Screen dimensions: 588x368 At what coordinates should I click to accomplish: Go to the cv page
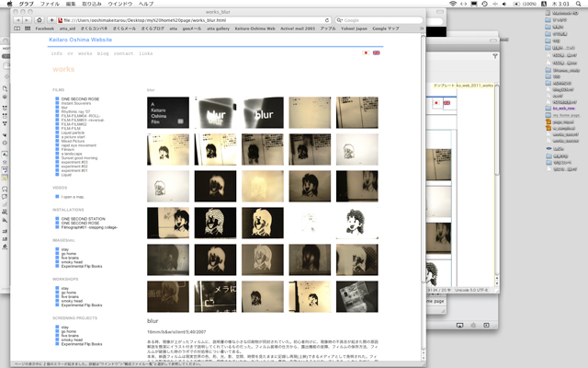point(70,53)
